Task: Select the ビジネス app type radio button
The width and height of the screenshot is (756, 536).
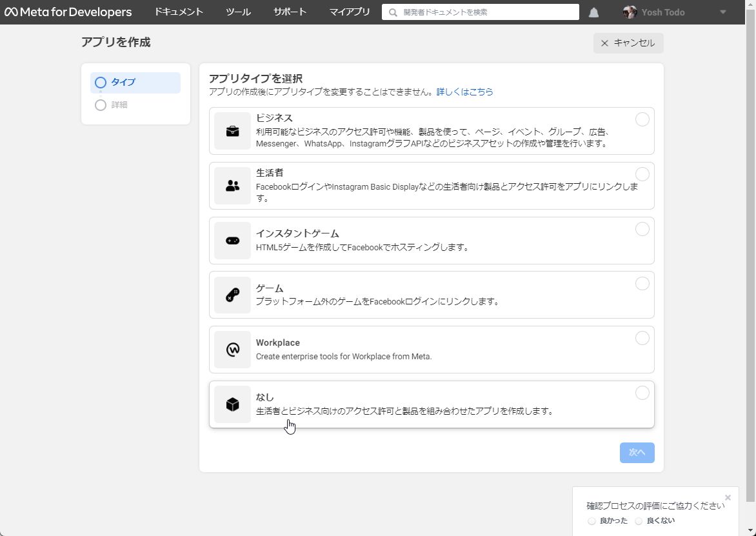Action: click(x=642, y=119)
